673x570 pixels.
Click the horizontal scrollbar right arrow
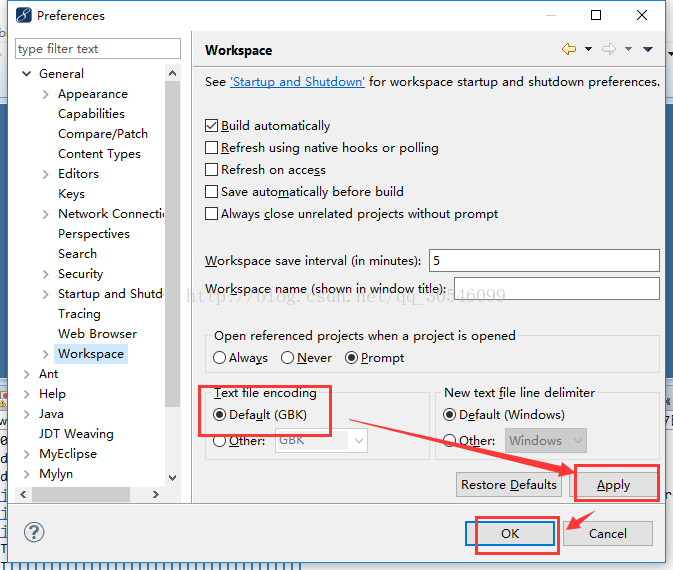coord(156,494)
